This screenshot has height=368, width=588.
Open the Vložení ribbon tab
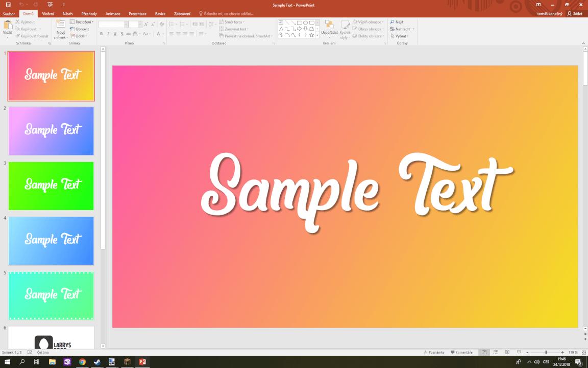(x=48, y=14)
